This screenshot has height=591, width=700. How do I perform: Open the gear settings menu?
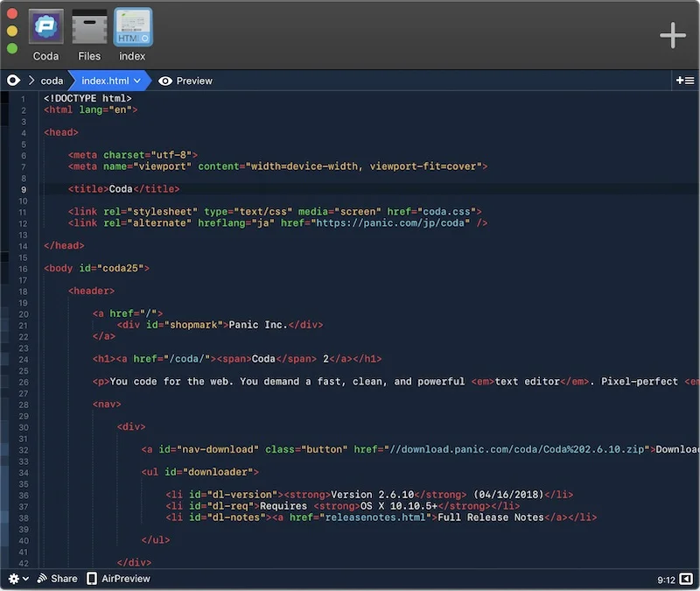(x=18, y=579)
